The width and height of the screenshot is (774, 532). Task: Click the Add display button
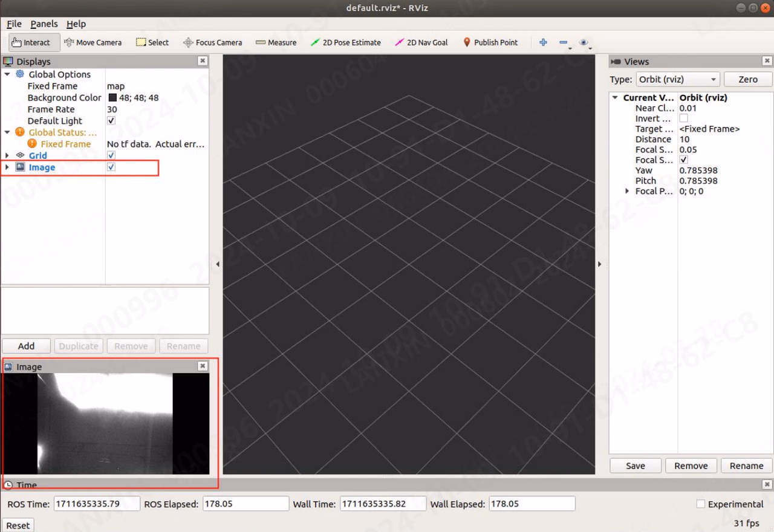tap(26, 346)
